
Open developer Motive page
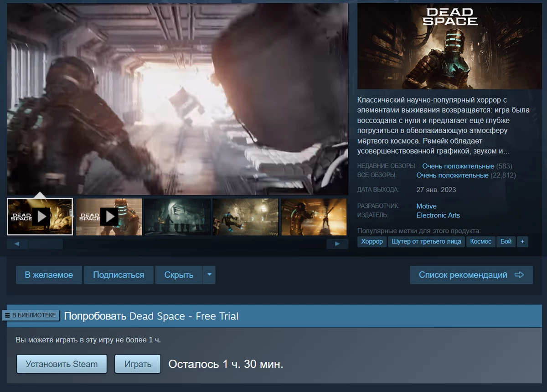[426, 206]
